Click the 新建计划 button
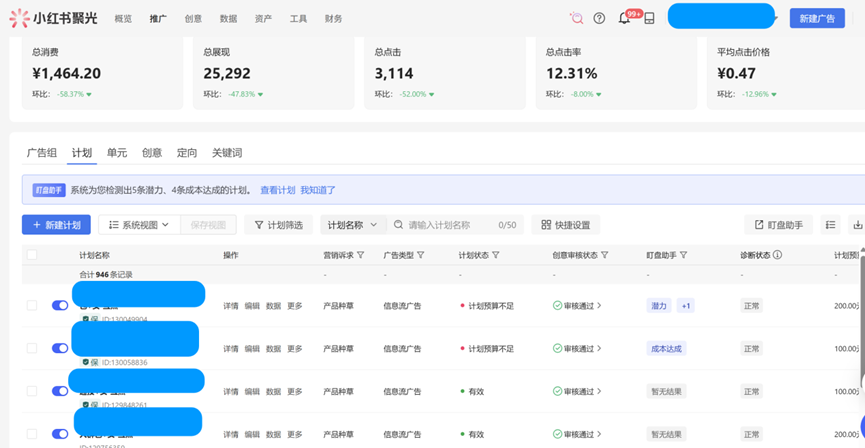Viewport: 865px width, 448px height. tap(56, 225)
